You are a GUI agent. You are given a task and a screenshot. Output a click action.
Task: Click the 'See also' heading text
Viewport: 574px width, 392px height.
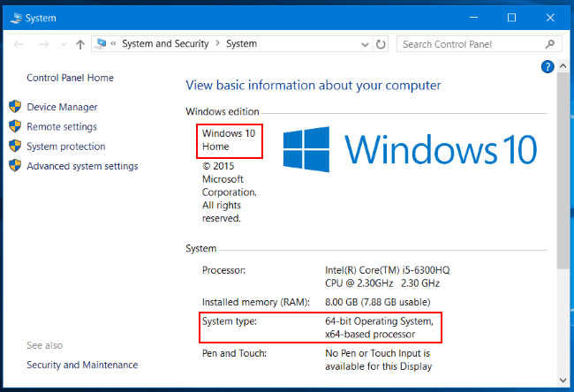(x=45, y=345)
